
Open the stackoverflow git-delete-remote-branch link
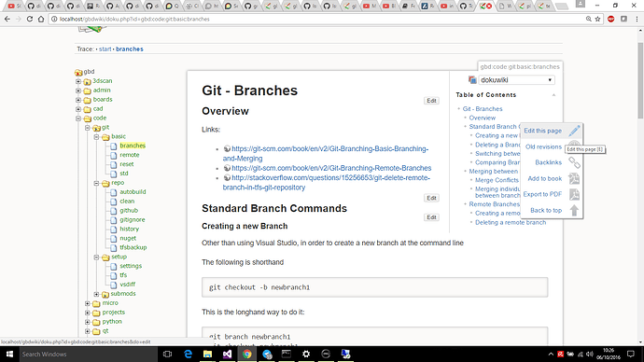tap(326, 183)
